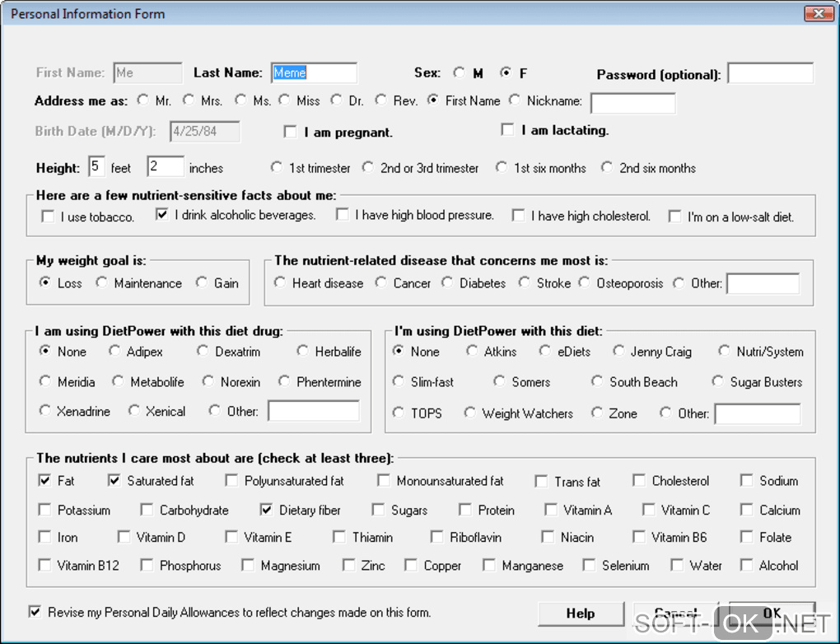Select the Sugar Busters diet option
The height and width of the screenshot is (644, 840).
tap(717, 381)
